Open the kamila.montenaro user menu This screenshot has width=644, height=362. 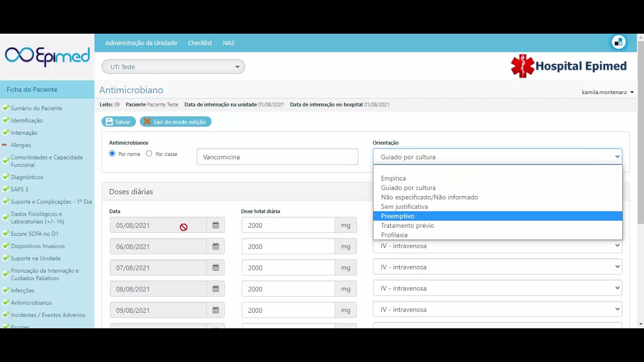click(x=607, y=92)
